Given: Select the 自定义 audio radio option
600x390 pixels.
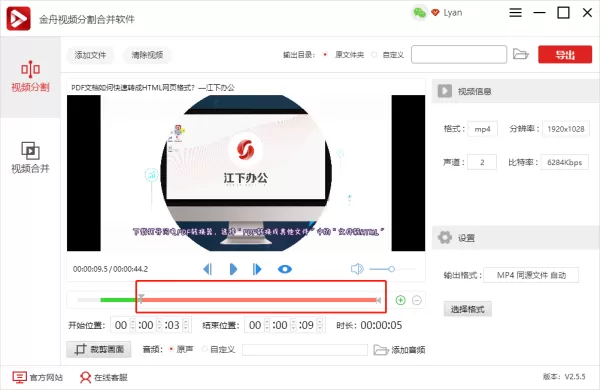Looking at the screenshot, I should pyautogui.click(x=205, y=349).
